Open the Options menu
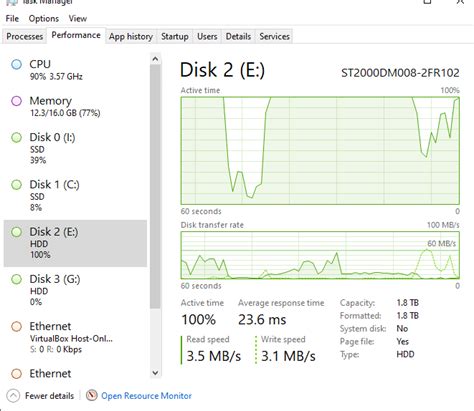 tap(44, 19)
